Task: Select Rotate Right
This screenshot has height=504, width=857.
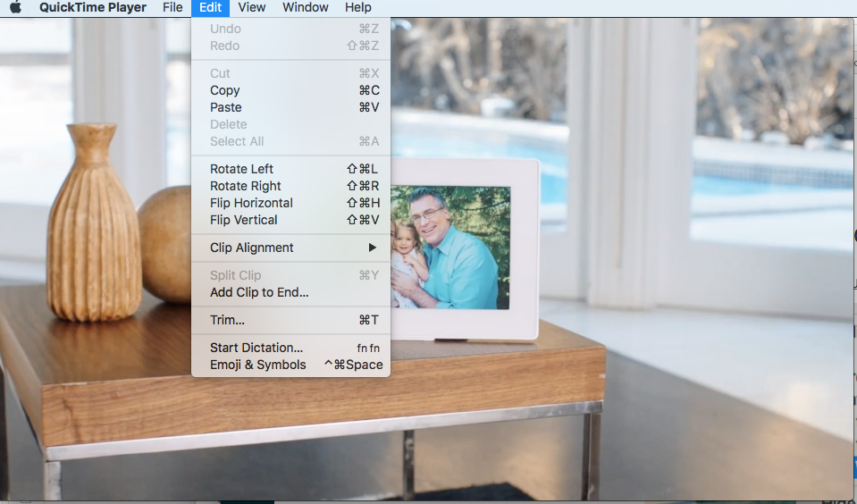Action: pyautogui.click(x=290, y=186)
